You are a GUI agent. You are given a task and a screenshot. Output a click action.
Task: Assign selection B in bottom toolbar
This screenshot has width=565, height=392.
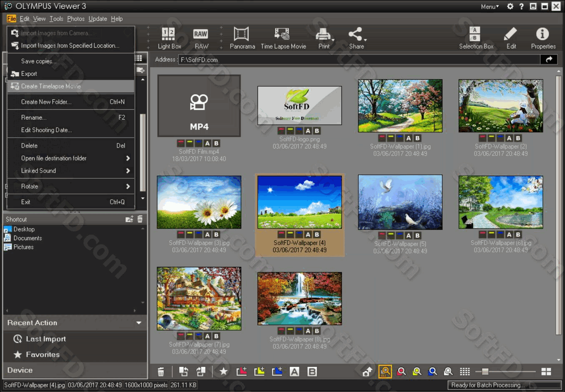[x=312, y=372]
